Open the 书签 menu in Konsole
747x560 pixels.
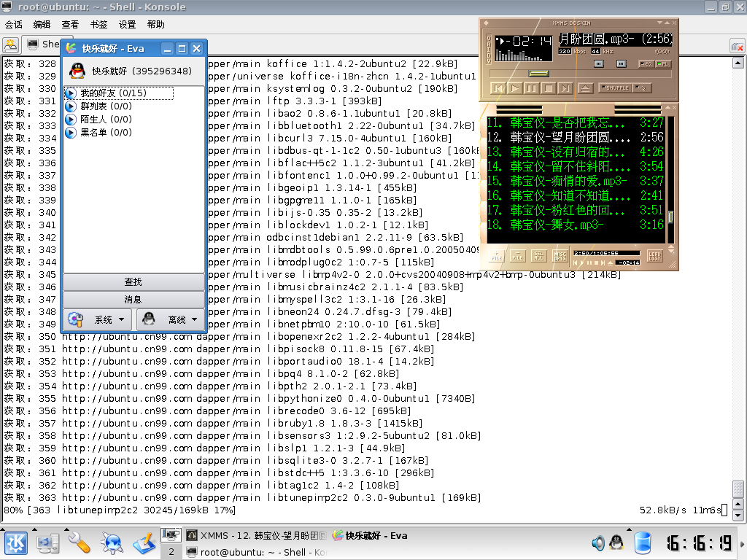coord(98,24)
